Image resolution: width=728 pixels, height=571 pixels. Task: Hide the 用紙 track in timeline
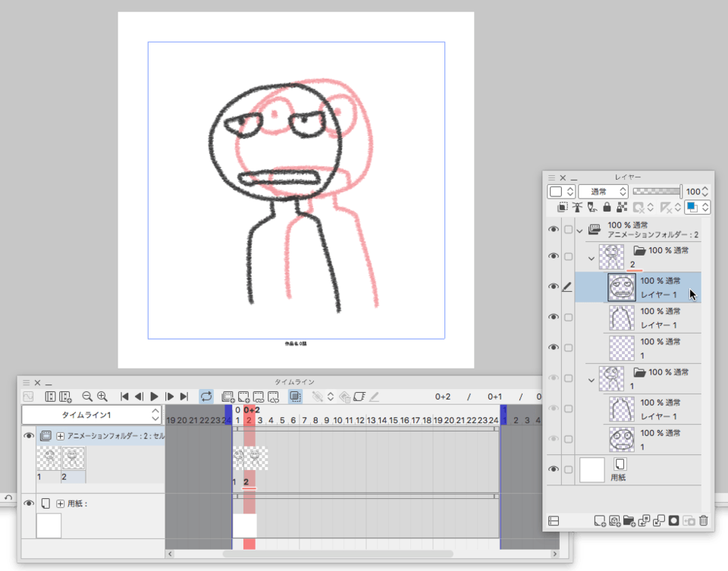click(x=29, y=504)
